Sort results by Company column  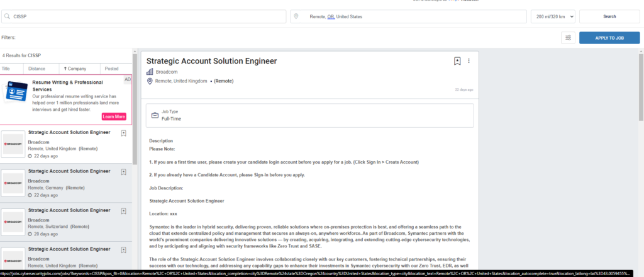pyautogui.click(x=75, y=69)
